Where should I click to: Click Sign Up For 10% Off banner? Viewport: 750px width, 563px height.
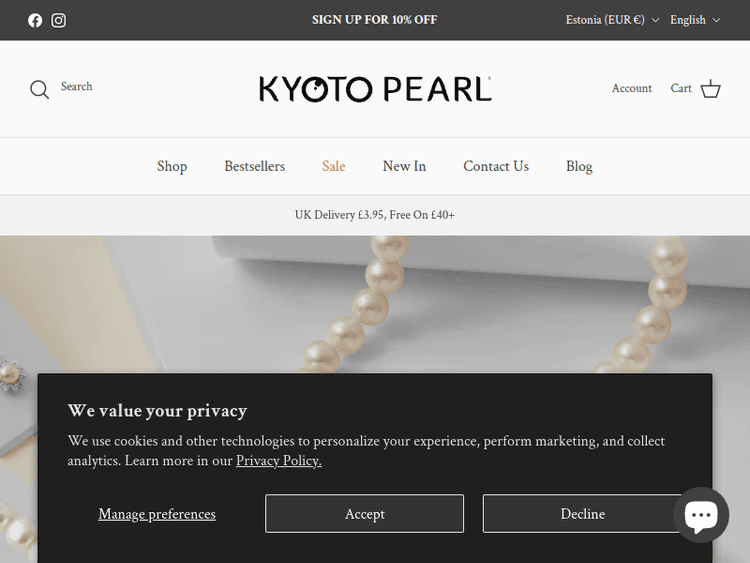coord(375,20)
